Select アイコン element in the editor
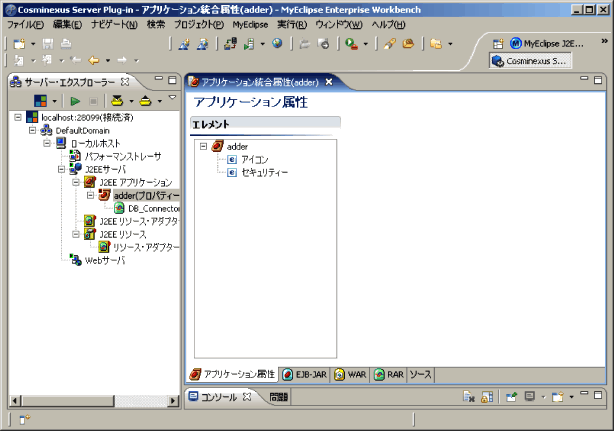This screenshot has width=614, height=431. pos(255,159)
